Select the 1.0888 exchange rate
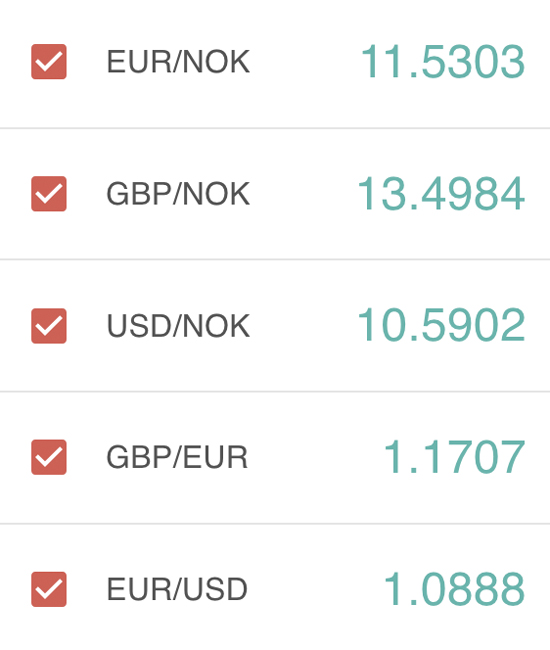The height and width of the screenshot is (650, 550). [454, 589]
